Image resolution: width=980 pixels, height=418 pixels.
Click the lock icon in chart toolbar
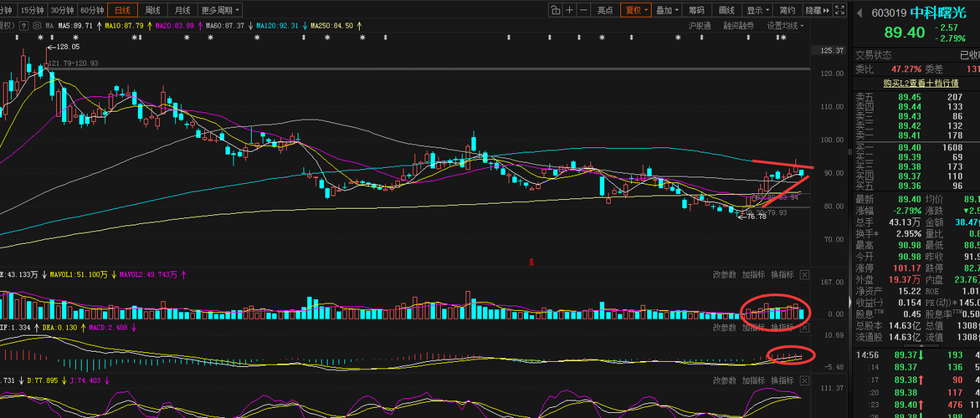click(555, 10)
